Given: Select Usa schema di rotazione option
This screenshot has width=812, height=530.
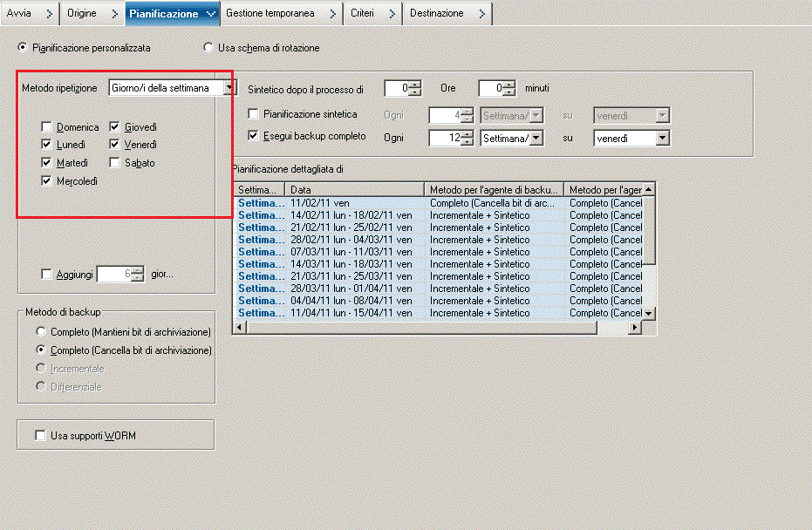Looking at the screenshot, I should click(x=208, y=48).
